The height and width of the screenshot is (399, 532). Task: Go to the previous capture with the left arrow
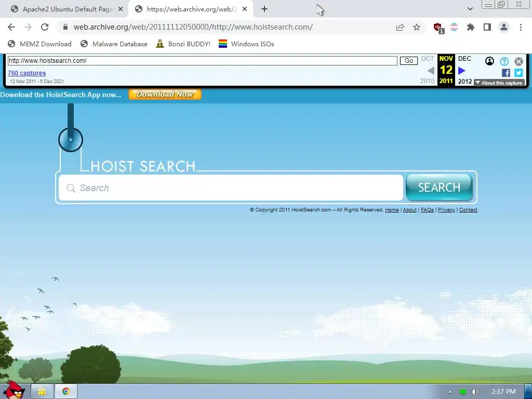(431, 71)
